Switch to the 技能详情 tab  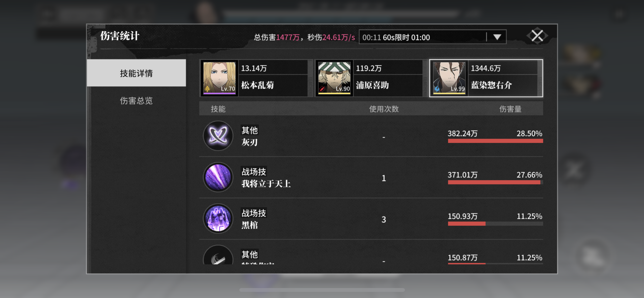pyautogui.click(x=136, y=73)
